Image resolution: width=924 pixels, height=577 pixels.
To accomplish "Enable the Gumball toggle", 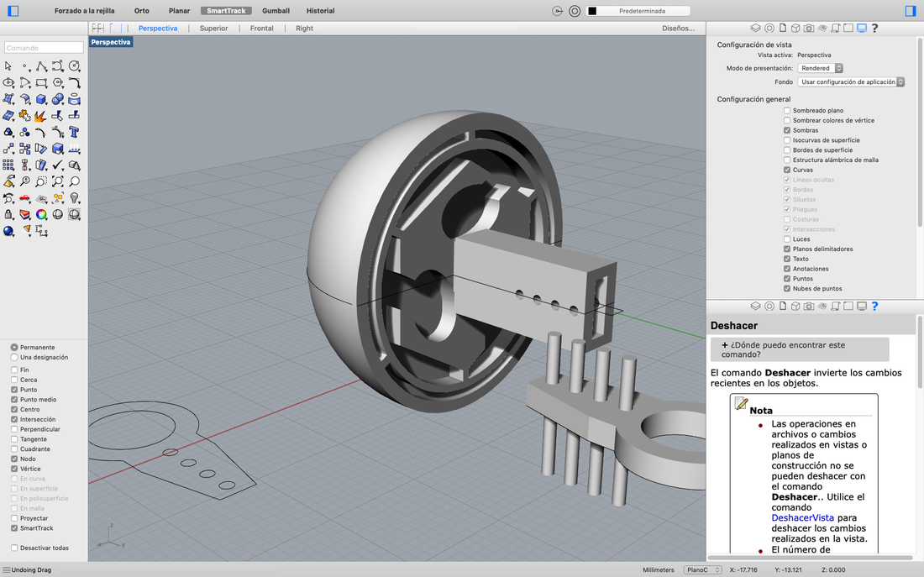I will pyautogui.click(x=276, y=11).
